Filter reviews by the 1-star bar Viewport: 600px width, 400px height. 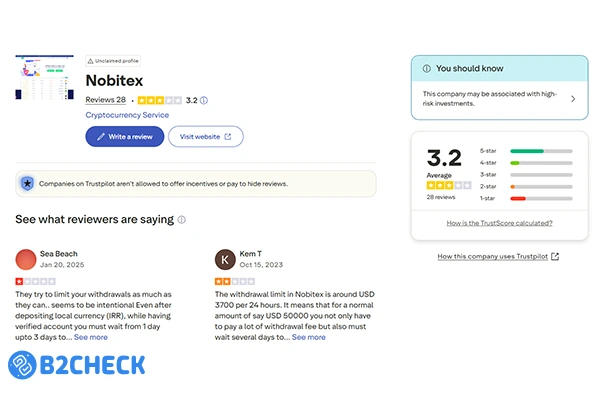coord(541,198)
